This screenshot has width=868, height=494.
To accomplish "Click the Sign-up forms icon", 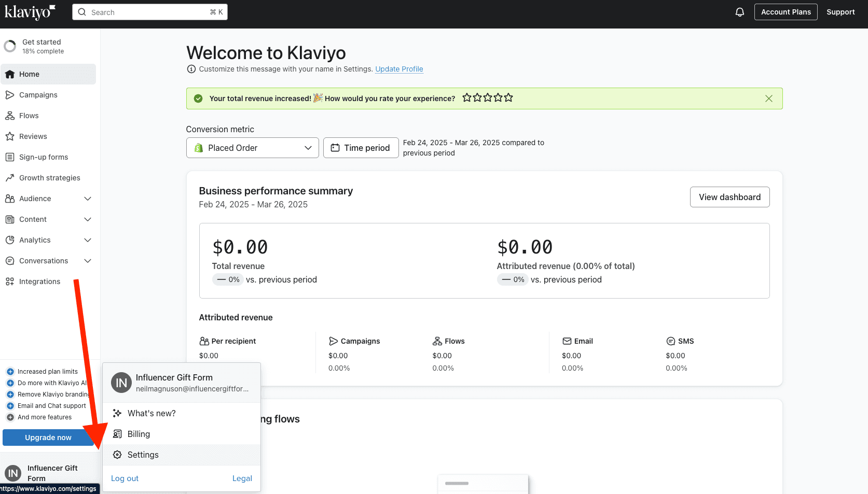I will point(10,157).
